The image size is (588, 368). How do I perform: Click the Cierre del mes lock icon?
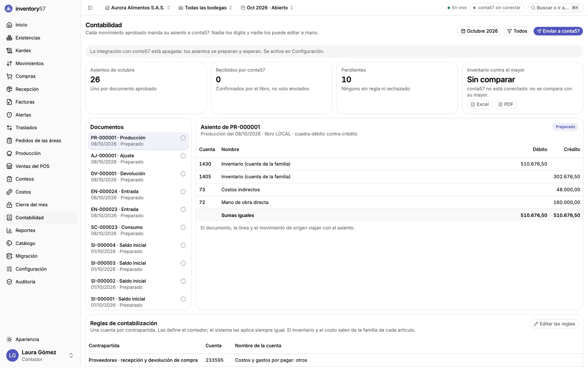pyautogui.click(x=9, y=205)
